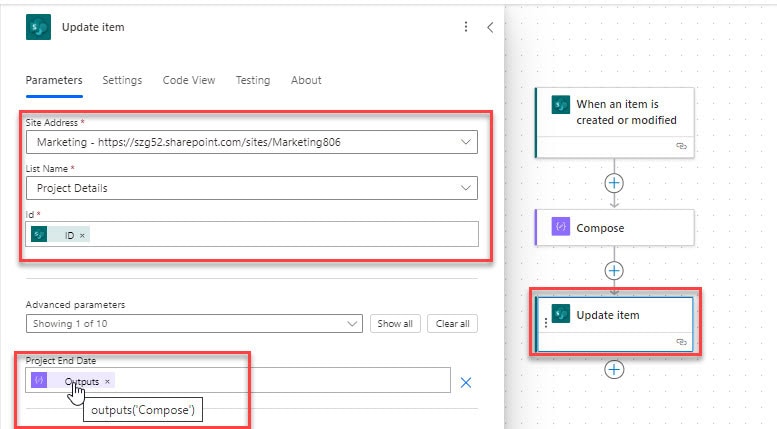Image resolution: width=777 pixels, height=429 pixels.
Task: Click the Project End Date label
Action: pos(61,361)
